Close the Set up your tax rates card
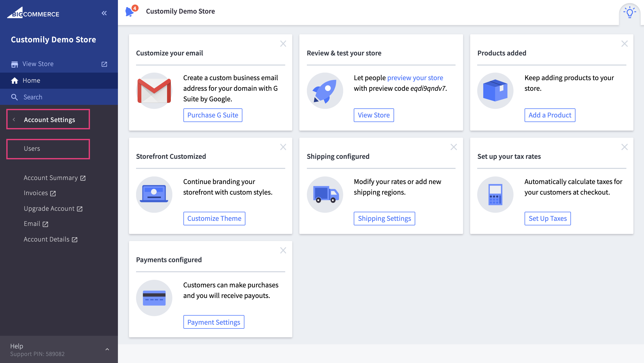The height and width of the screenshot is (363, 644). point(624,147)
